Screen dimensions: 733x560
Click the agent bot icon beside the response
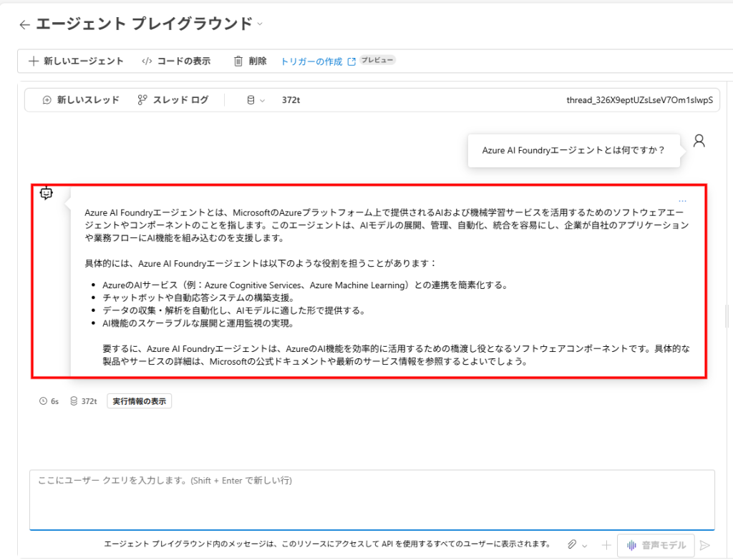[47, 192]
